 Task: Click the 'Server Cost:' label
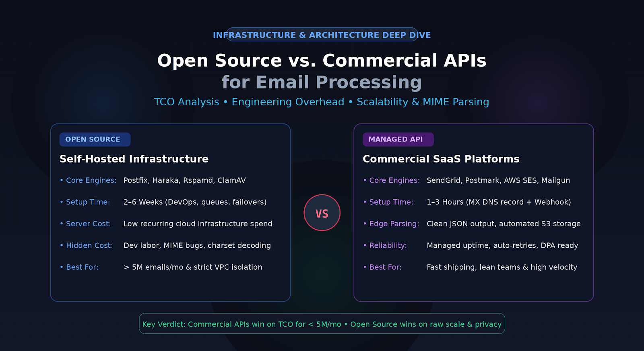89,224
